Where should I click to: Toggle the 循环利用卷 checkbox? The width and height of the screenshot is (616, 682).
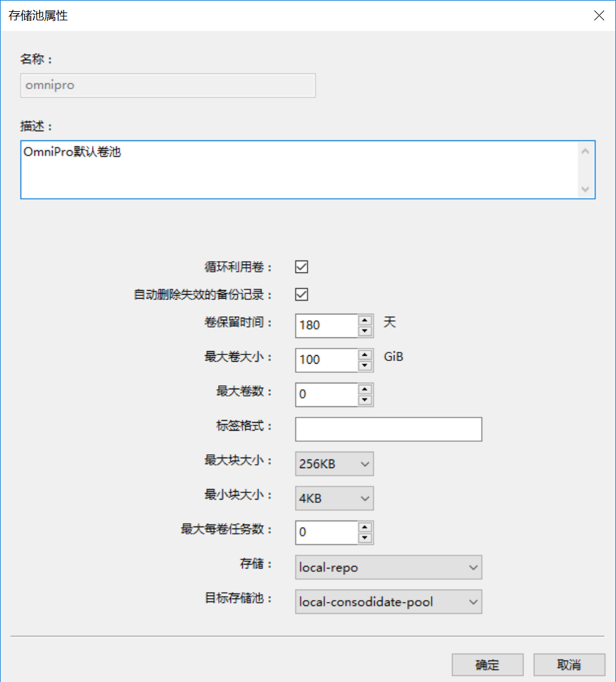point(301,267)
